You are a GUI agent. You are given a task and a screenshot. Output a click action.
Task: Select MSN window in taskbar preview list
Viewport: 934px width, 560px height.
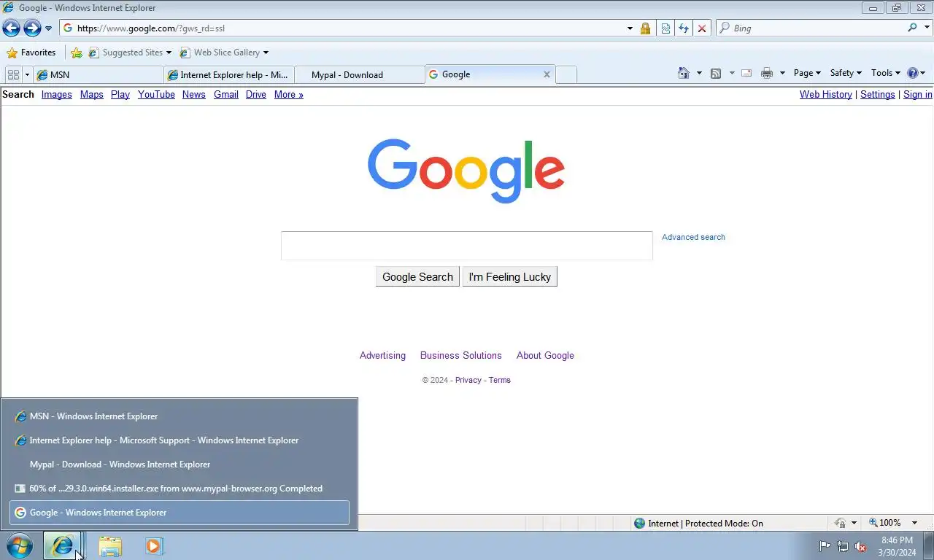coord(180,416)
